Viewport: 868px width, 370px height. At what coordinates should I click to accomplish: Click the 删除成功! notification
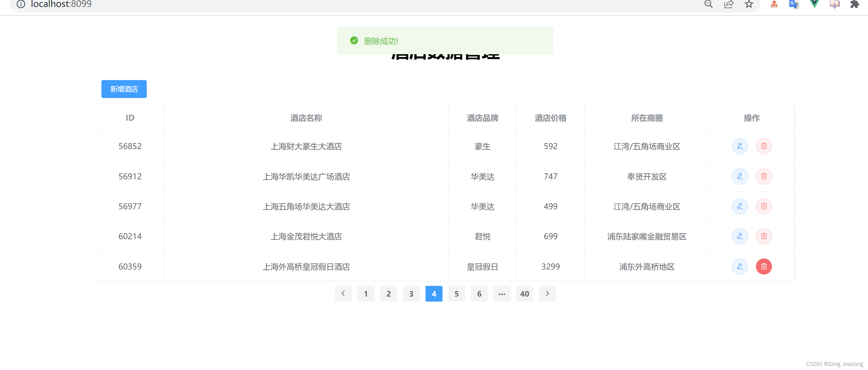445,41
